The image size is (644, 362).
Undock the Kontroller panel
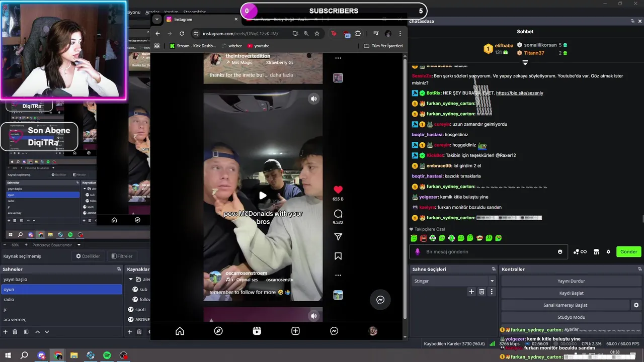tap(639, 269)
